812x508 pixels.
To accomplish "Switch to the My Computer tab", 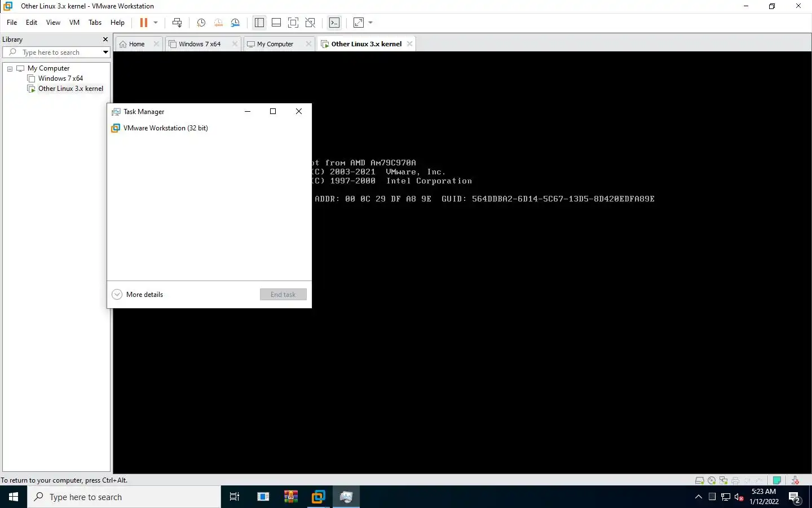I will coord(275,44).
